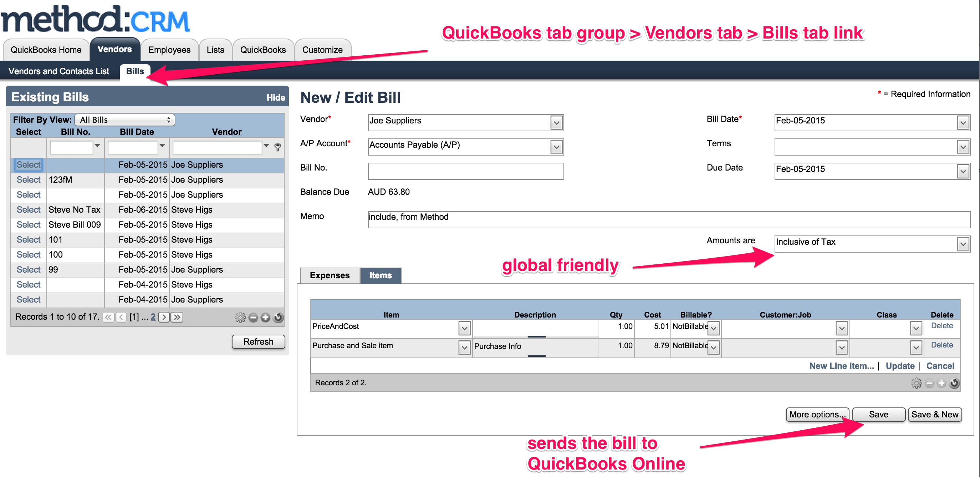Delete the Purchase and Sale item line
The height and width of the screenshot is (492, 980).
pyautogui.click(x=941, y=345)
